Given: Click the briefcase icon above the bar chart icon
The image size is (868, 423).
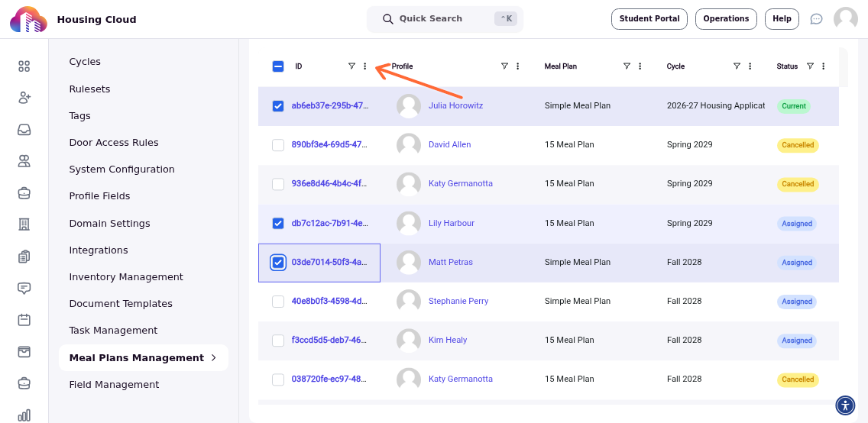Looking at the screenshot, I should [24, 383].
